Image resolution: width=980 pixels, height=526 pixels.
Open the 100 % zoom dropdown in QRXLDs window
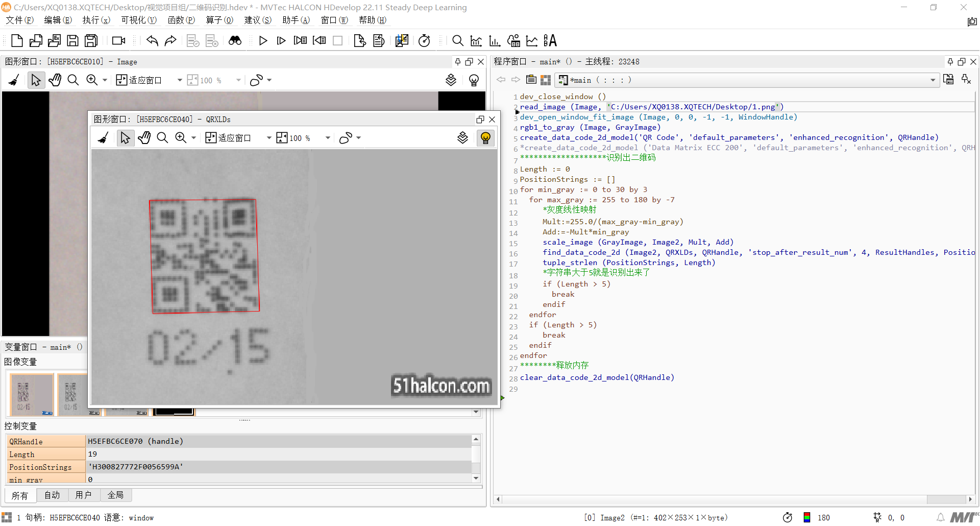tap(328, 138)
